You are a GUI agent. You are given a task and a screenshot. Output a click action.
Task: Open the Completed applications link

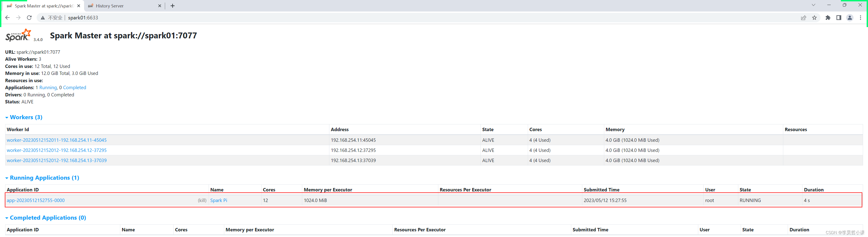pos(74,88)
